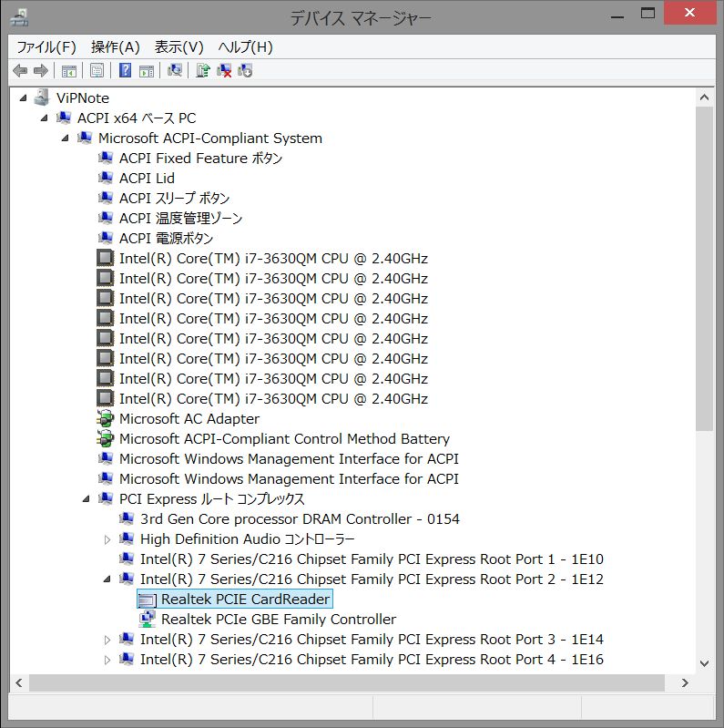Screen dimensions: 724x728
Task: Select the ViPNote computer icon
Action: pos(42,97)
